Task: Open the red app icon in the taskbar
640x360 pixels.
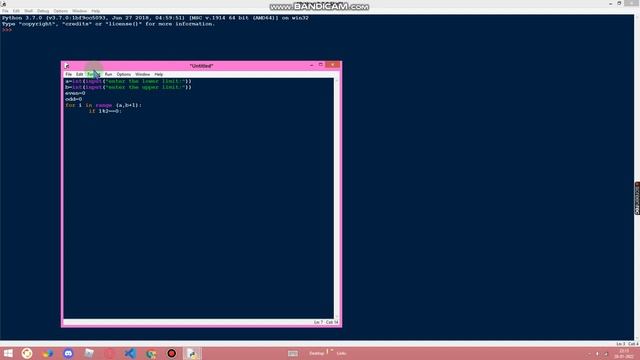Action: (x=109, y=353)
